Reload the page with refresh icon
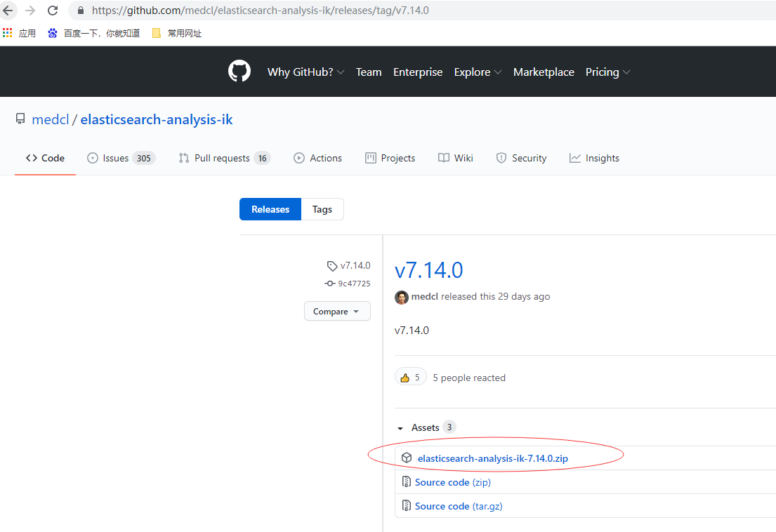 [x=53, y=11]
